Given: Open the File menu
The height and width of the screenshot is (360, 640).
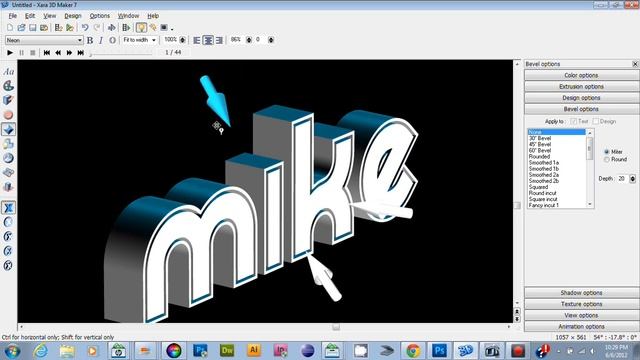Looking at the screenshot, I should click(x=13, y=16).
